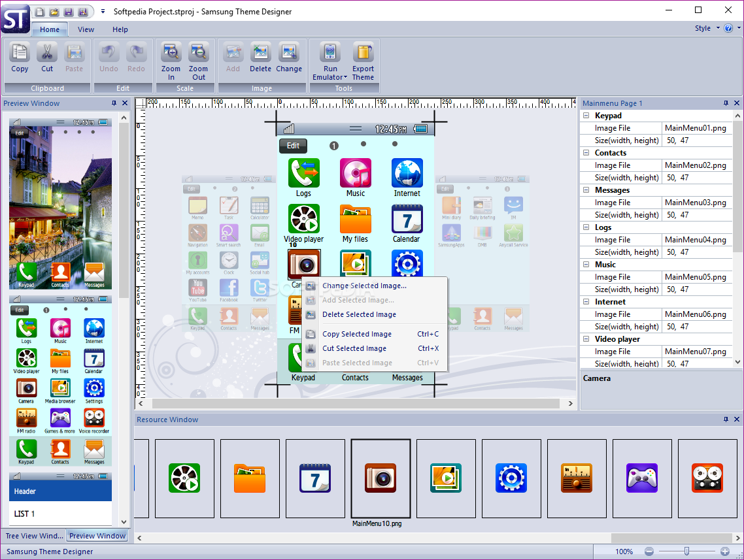The height and width of the screenshot is (560, 744).
Task: Collapse the Messages property group
Action: point(586,189)
